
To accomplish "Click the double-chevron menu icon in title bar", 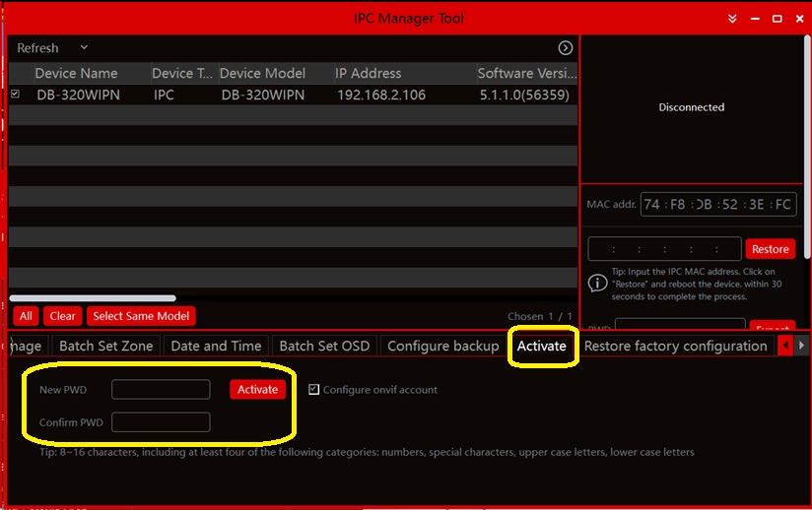I will click(732, 19).
